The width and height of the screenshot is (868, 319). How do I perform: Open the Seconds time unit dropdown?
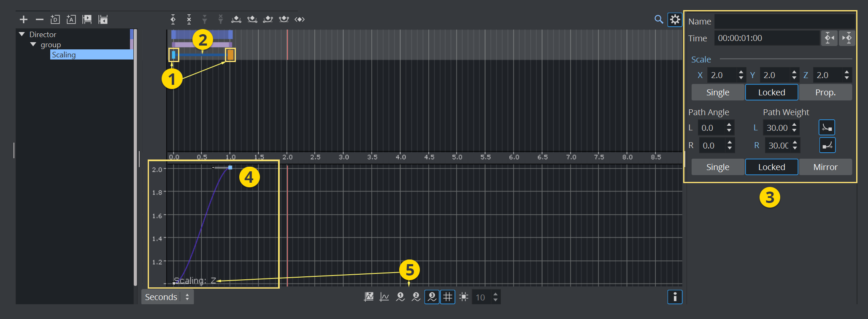[x=168, y=297]
